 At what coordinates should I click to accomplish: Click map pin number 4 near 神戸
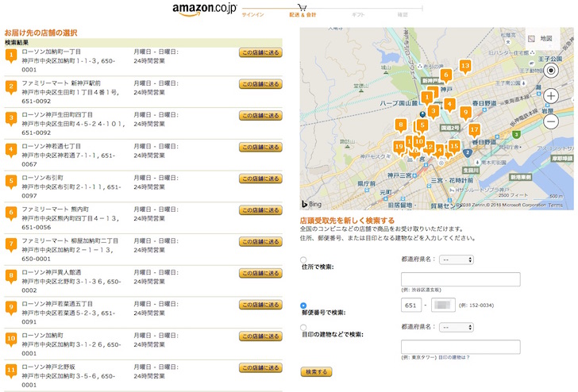click(x=449, y=105)
